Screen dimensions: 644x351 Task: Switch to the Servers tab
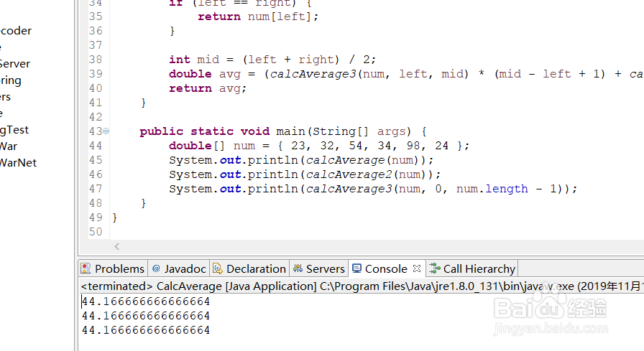pyautogui.click(x=318, y=268)
